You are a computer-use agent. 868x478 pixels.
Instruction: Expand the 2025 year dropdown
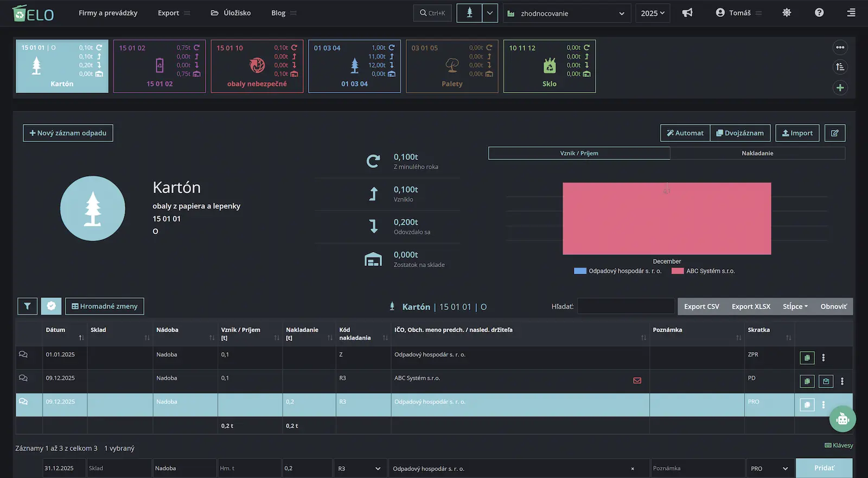pos(653,13)
